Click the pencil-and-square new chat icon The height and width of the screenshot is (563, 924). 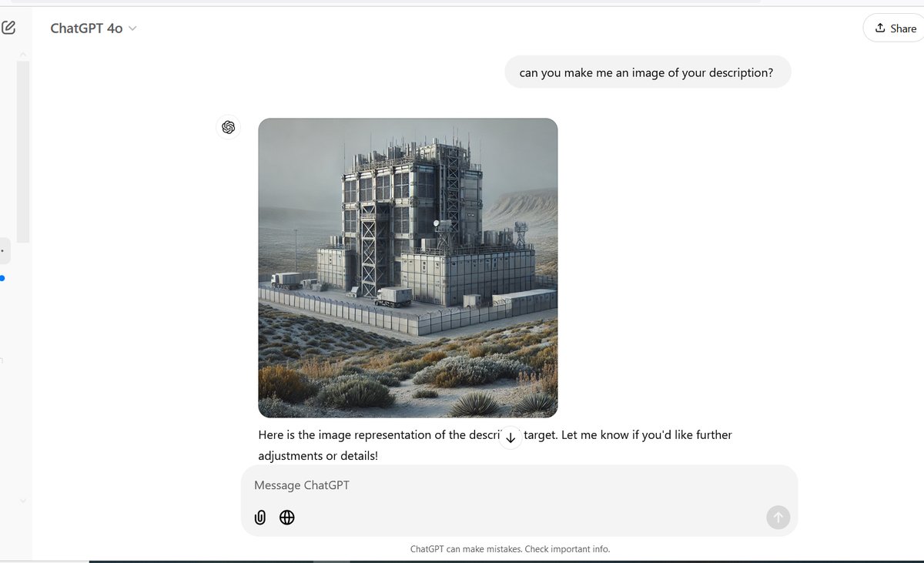[x=9, y=27]
